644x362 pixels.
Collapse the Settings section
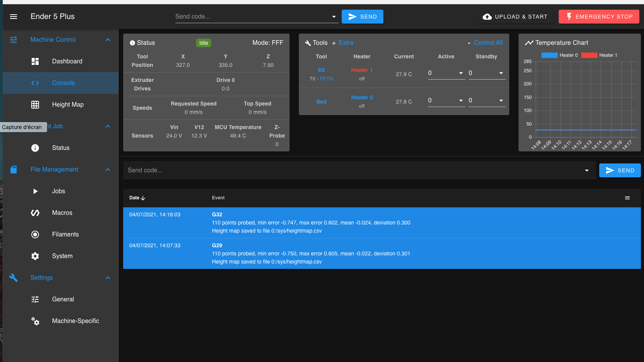pyautogui.click(x=108, y=278)
